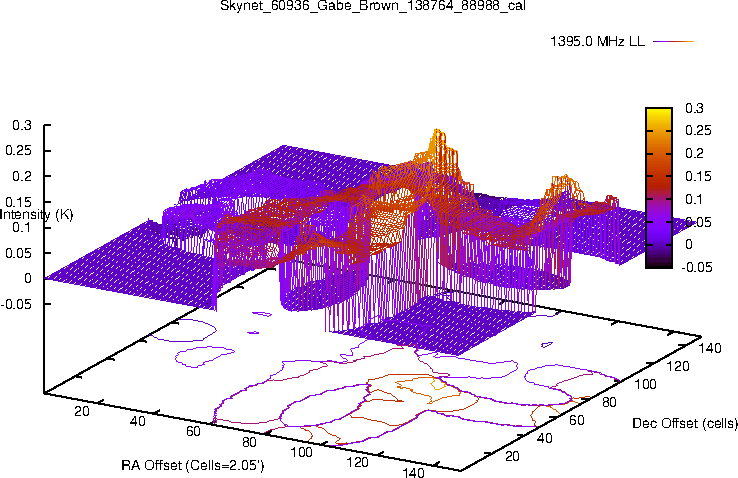Screen dimensions: 738x478
Task: Click the plot title Skynet_60936_Gabe_Brown_138764_88988_cal
Action: click(372, 6)
